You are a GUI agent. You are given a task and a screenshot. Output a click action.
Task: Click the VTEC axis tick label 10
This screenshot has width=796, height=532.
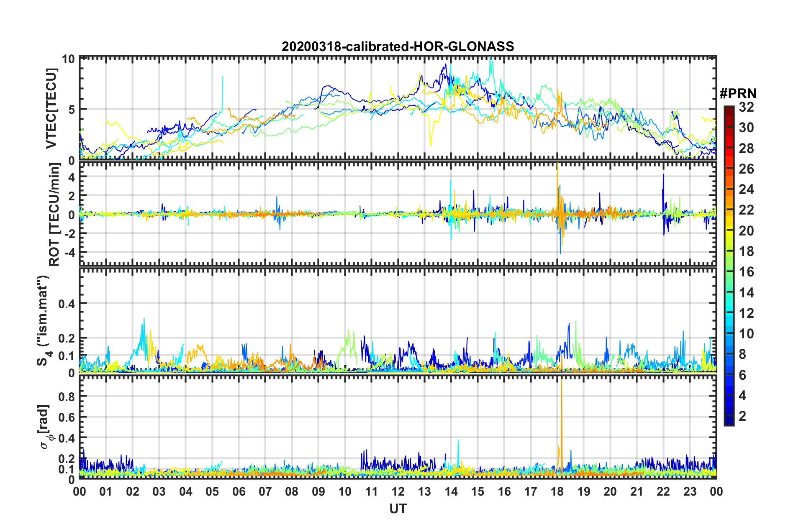(68, 59)
